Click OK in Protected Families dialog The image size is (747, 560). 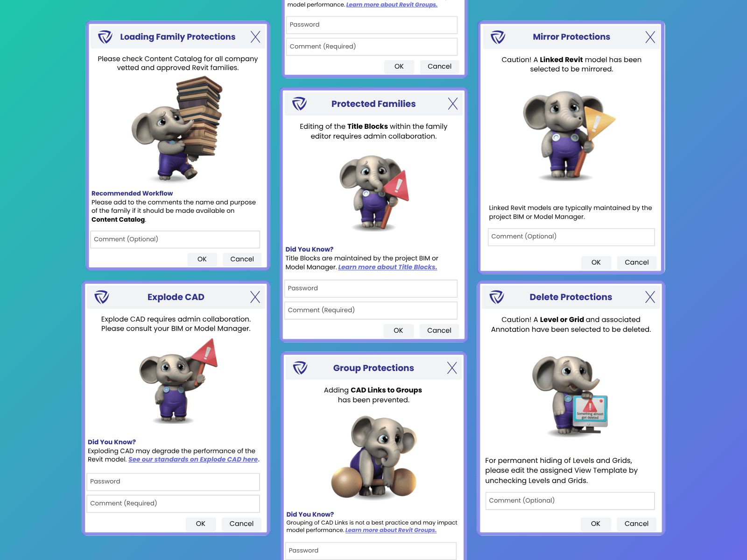coord(398,330)
